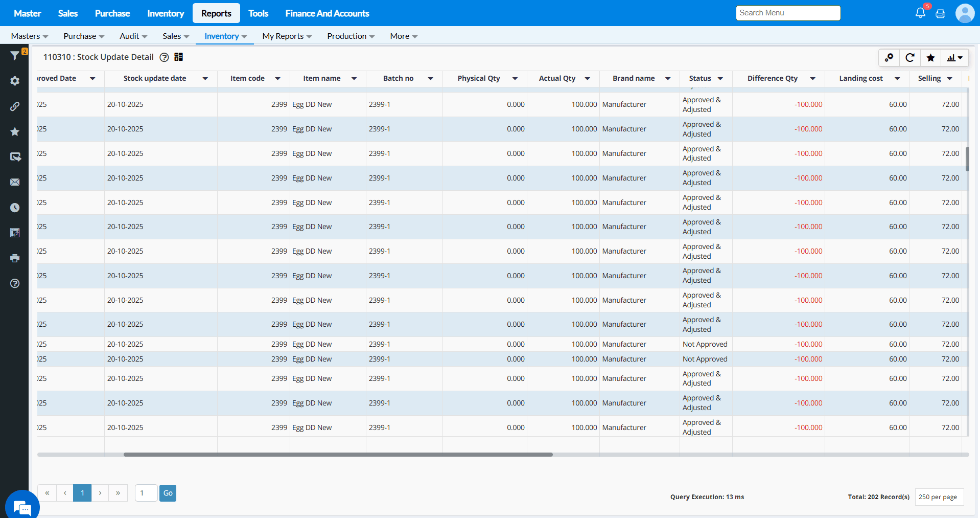This screenshot has height=518, width=980.
Task: Open the filter panel in the sidebar
Action: tap(15, 55)
